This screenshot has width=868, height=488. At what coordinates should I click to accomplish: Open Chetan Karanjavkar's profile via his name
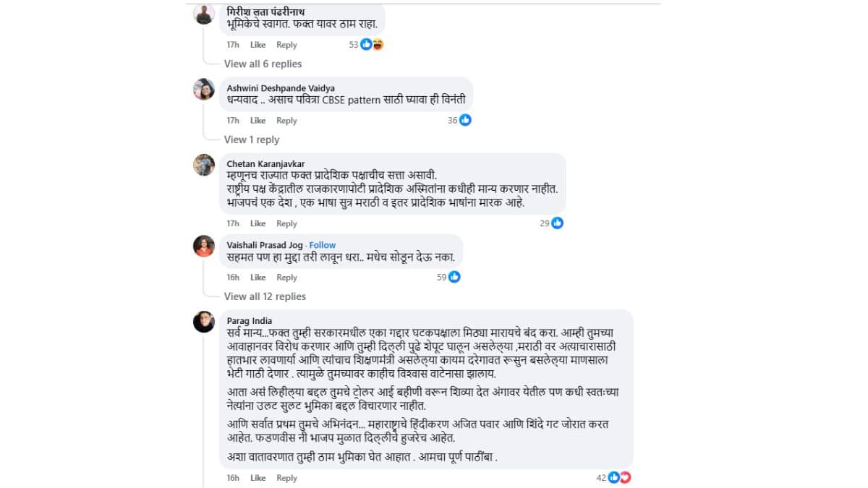[265, 163]
